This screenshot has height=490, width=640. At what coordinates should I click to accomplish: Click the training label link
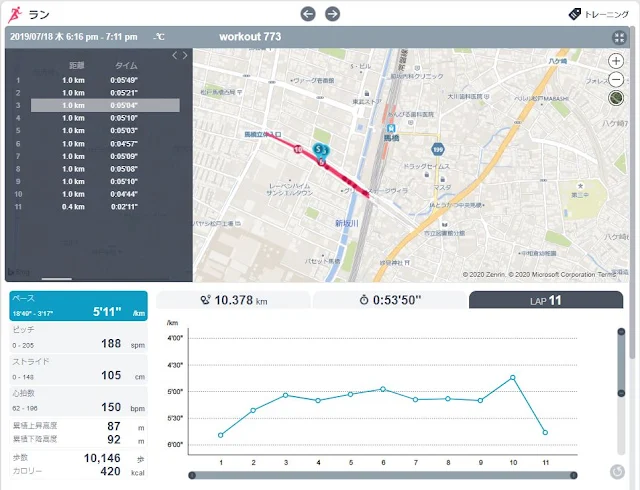pyautogui.click(x=607, y=15)
